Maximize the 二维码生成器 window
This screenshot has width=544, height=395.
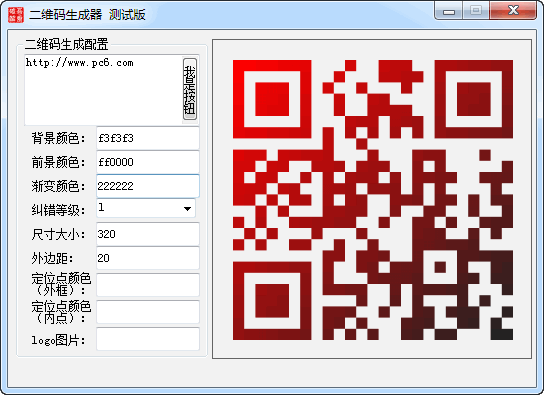point(476,11)
